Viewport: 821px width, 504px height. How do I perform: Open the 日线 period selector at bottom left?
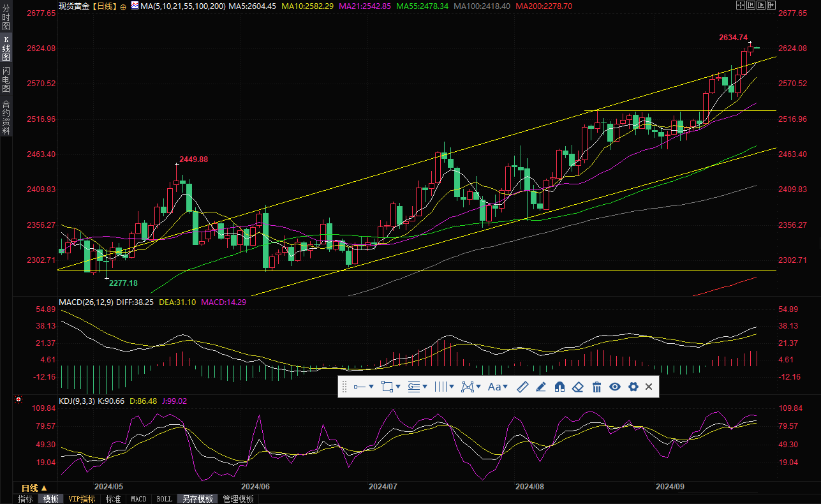(x=34, y=487)
